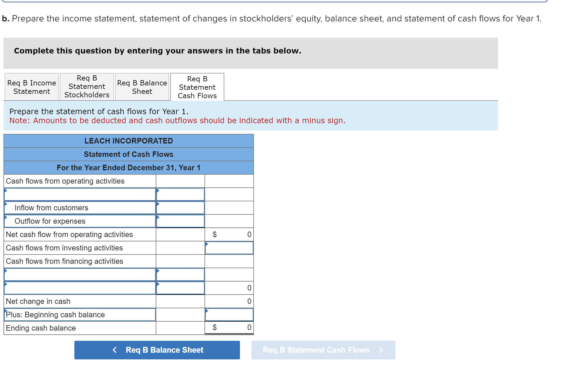
Task: Click the Net change in cash amount cell
Action: click(x=230, y=301)
